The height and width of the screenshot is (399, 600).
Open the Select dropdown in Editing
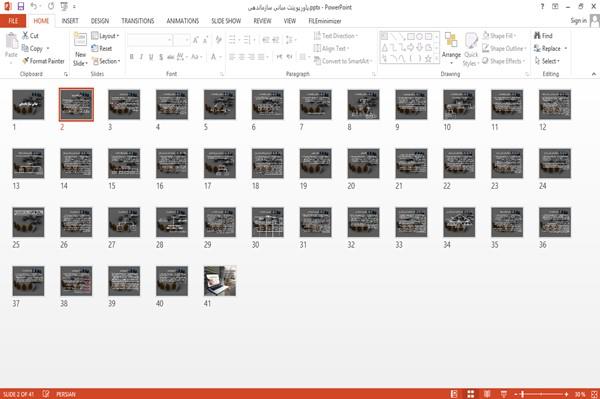click(x=547, y=61)
